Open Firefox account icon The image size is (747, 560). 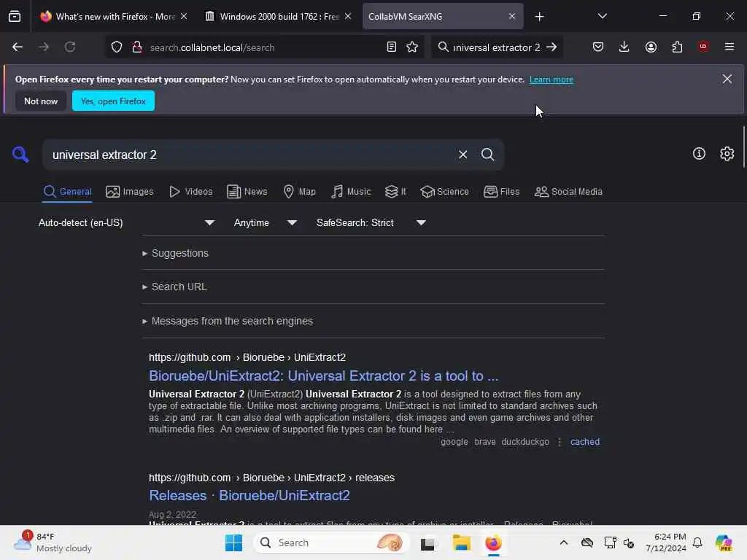click(x=651, y=47)
